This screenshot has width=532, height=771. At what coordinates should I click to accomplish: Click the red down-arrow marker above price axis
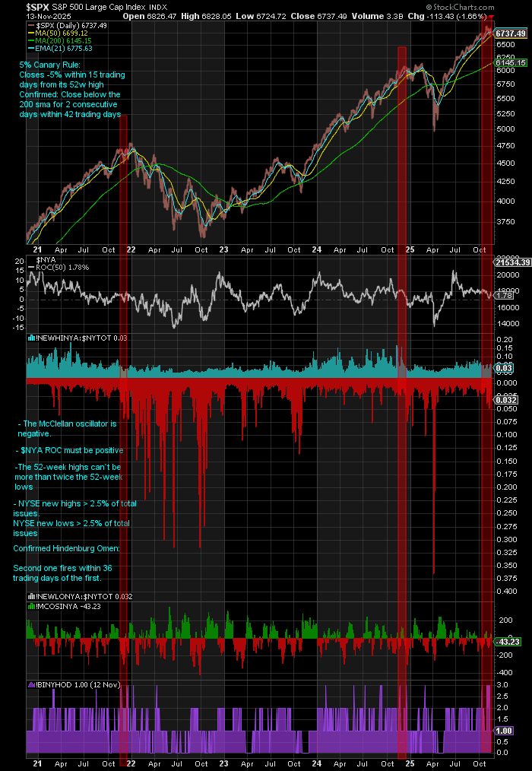[491, 17]
